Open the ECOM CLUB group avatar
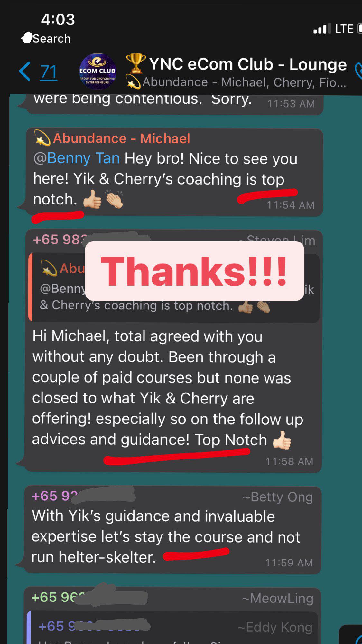Image resolution: width=362 pixels, height=644 pixels. coord(97,72)
